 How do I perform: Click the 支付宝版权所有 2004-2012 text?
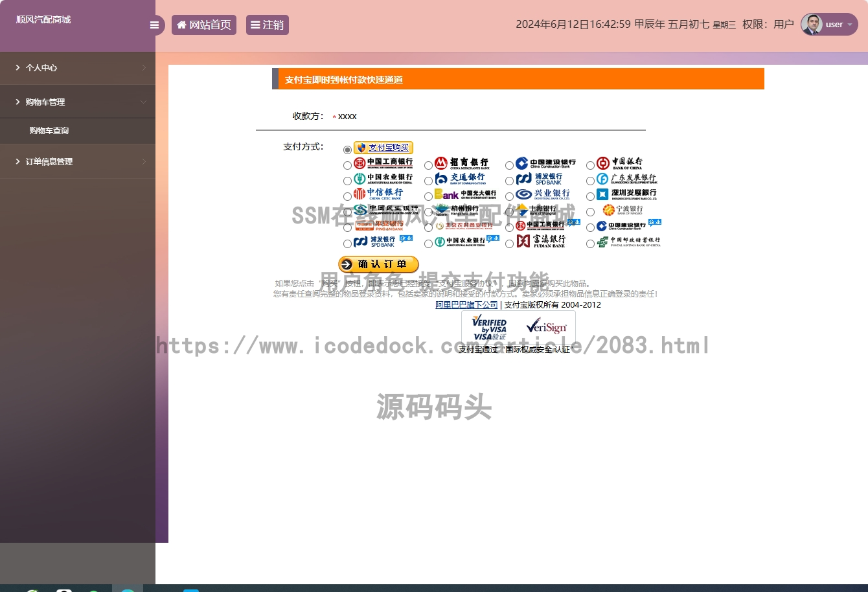click(553, 305)
